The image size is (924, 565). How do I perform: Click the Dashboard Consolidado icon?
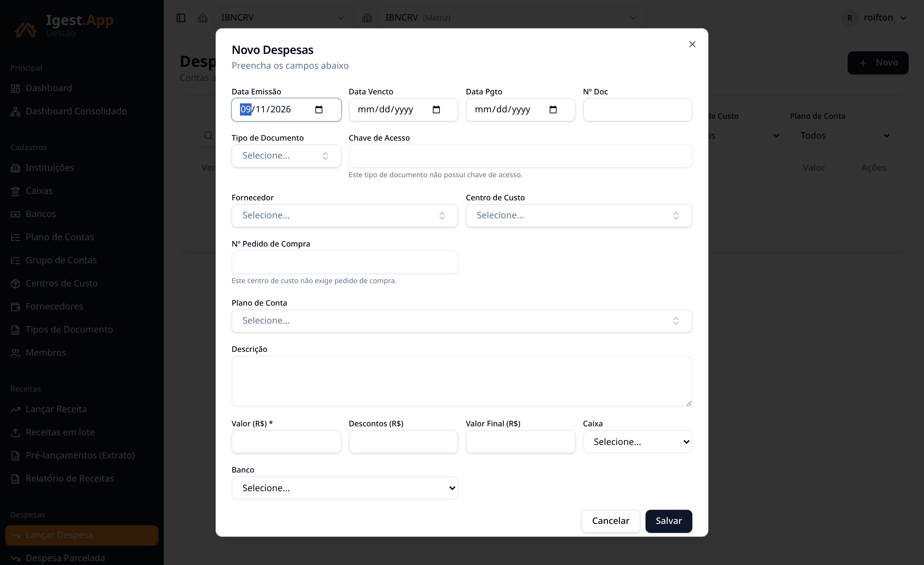pos(15,111)
